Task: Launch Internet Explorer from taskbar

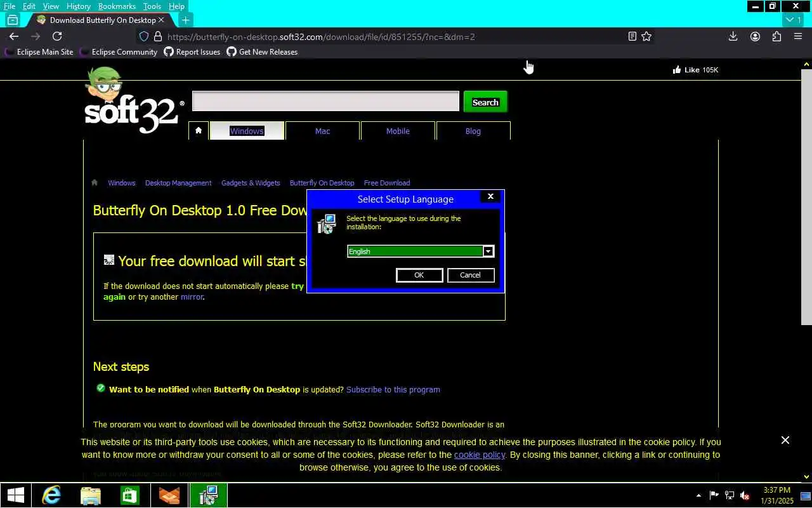Action: pos(51,495)
